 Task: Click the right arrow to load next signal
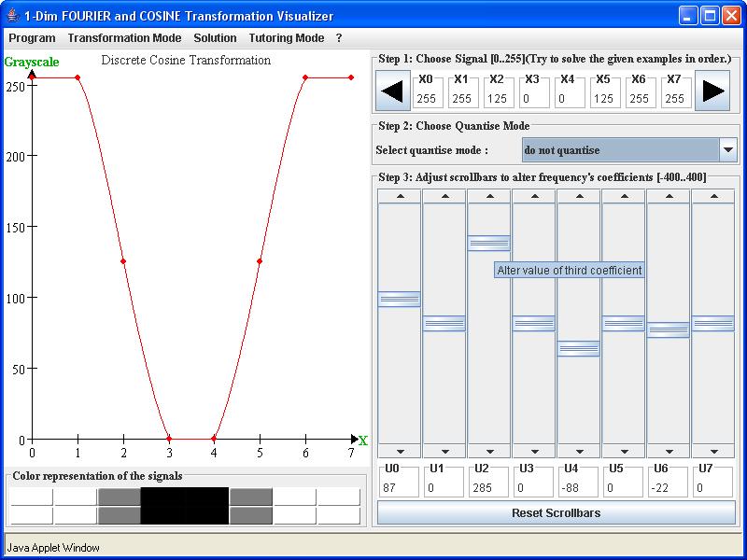pos(712,91)
